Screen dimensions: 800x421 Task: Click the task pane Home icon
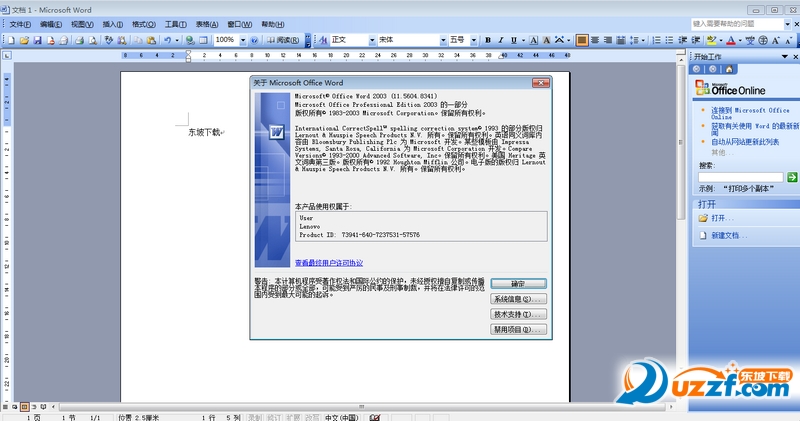point(729,69)
